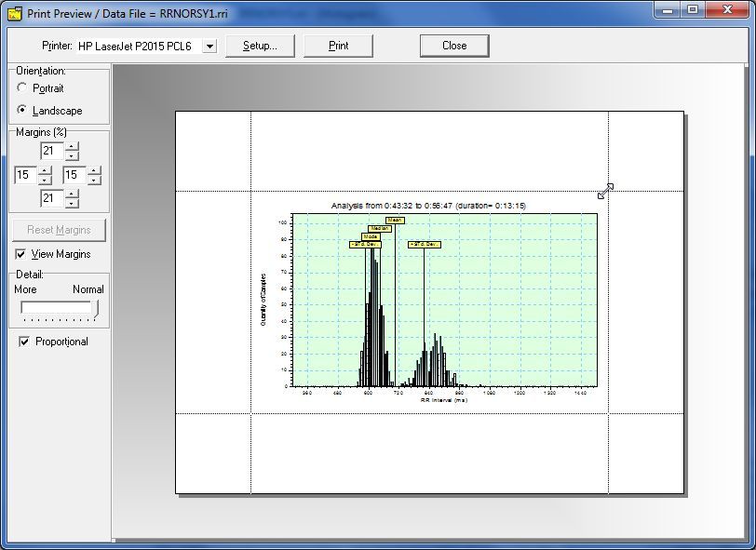Click the Mean label on the histogram

[395, 221]
